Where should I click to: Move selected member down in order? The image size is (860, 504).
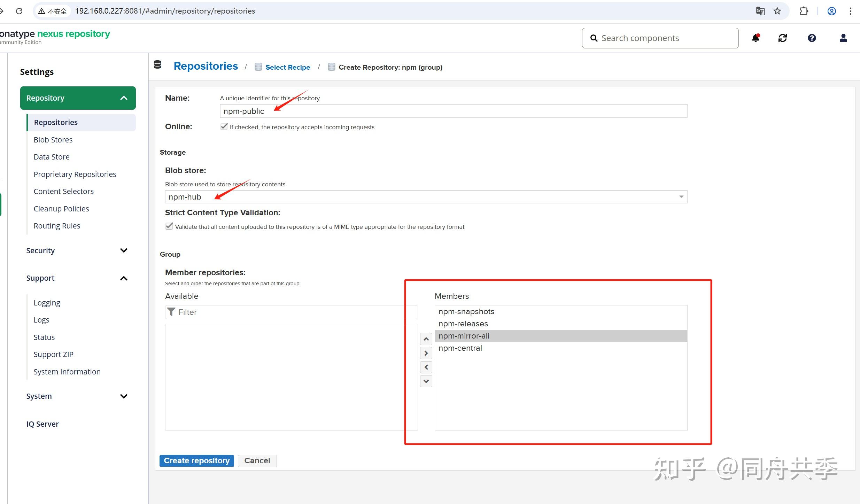click(426, 381)
